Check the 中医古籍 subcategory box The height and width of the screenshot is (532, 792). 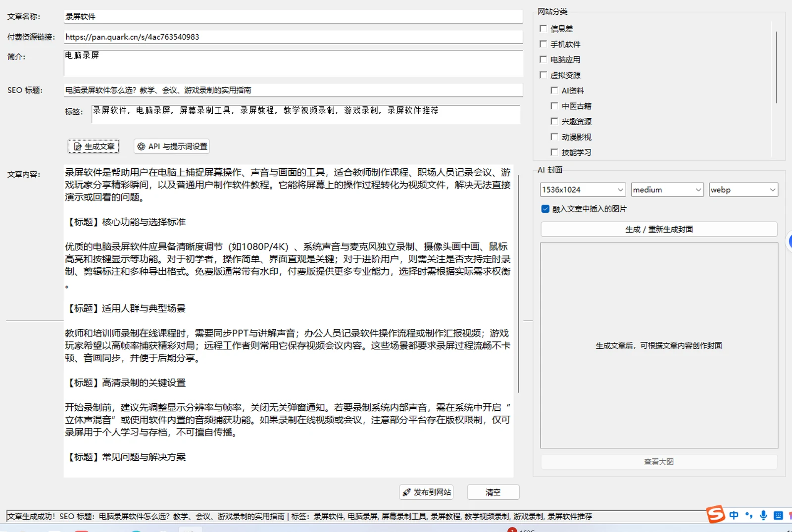click(x=554, y=106)
